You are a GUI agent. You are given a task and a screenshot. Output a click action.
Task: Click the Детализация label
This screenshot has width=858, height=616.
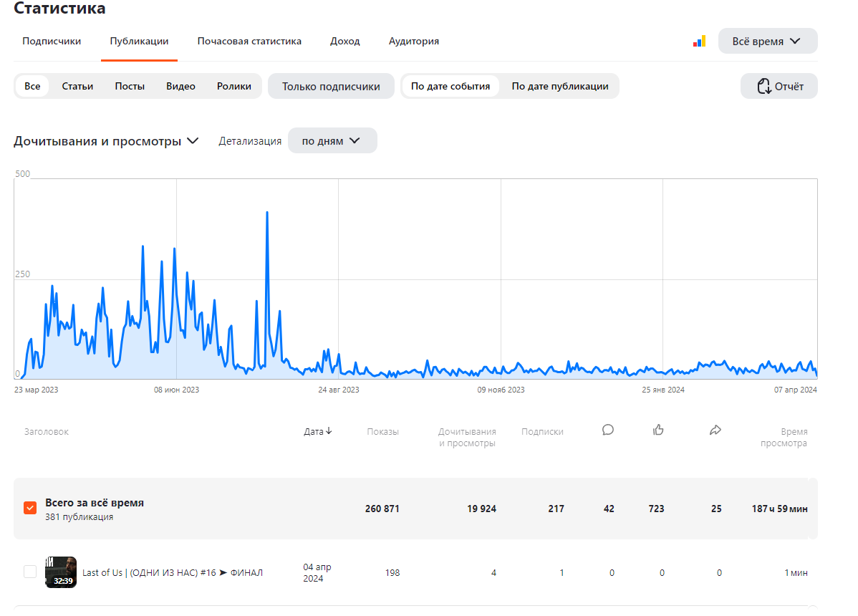[250, 140]
